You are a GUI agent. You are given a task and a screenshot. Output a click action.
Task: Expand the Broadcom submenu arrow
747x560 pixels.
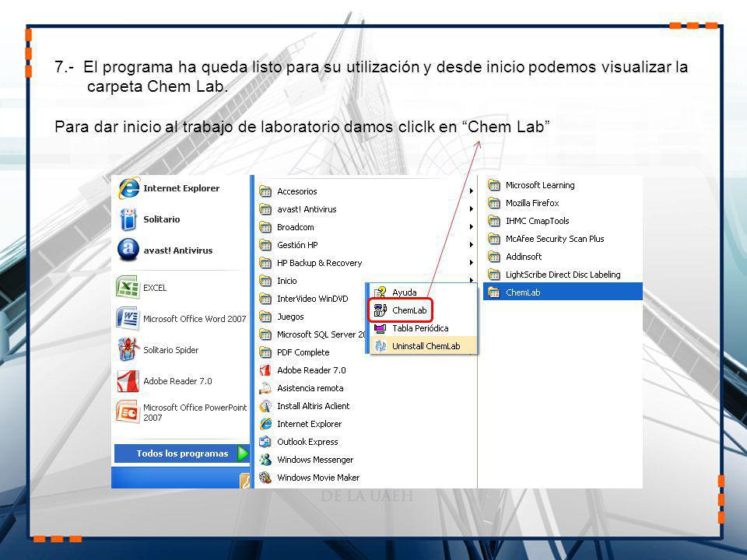click(x=471, y=227)
